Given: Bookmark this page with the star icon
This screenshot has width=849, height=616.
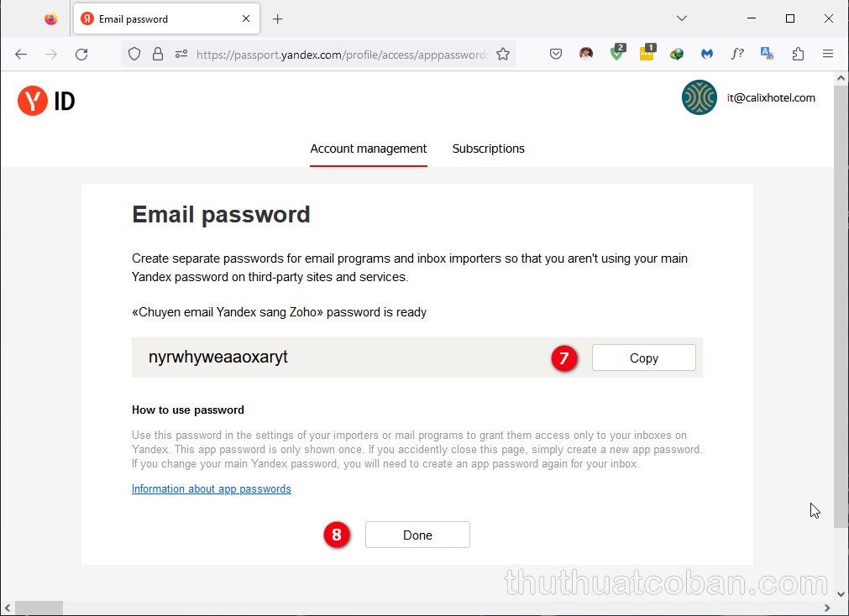Looking at the screenshot, I should coord(503,54).
